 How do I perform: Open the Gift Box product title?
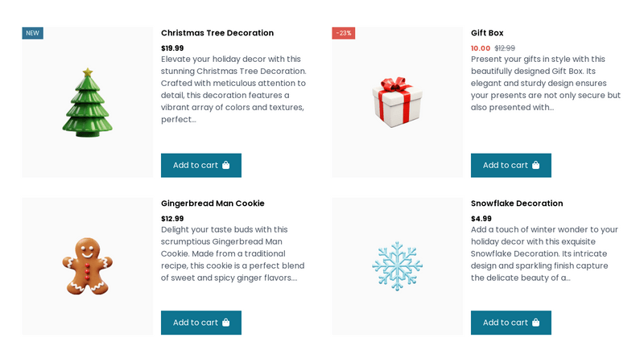coord(487,33)
